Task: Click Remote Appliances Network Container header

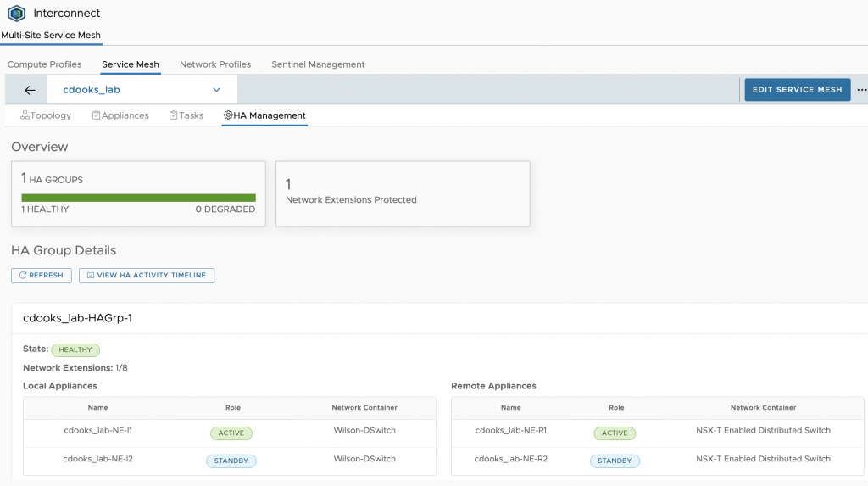Action: coord(764,408)
